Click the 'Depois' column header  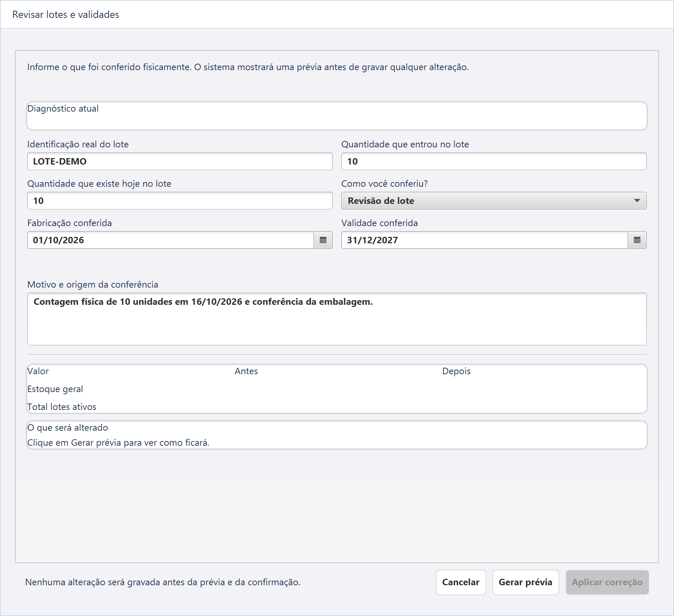click(456, 371)
